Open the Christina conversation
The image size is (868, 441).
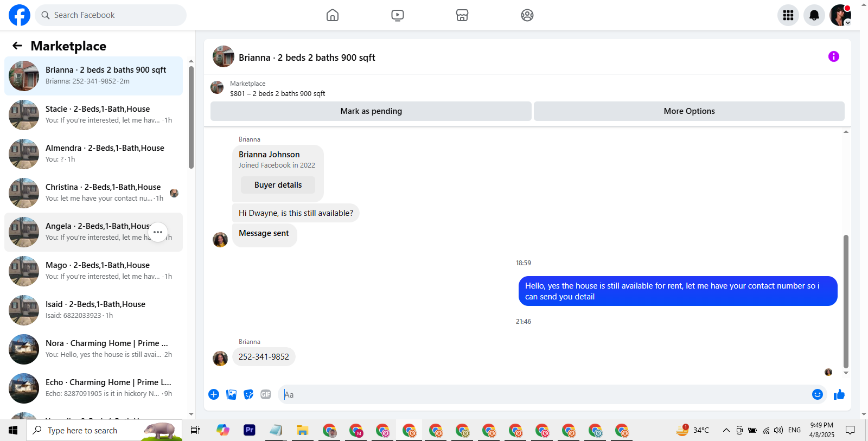(x=93, y=193)
